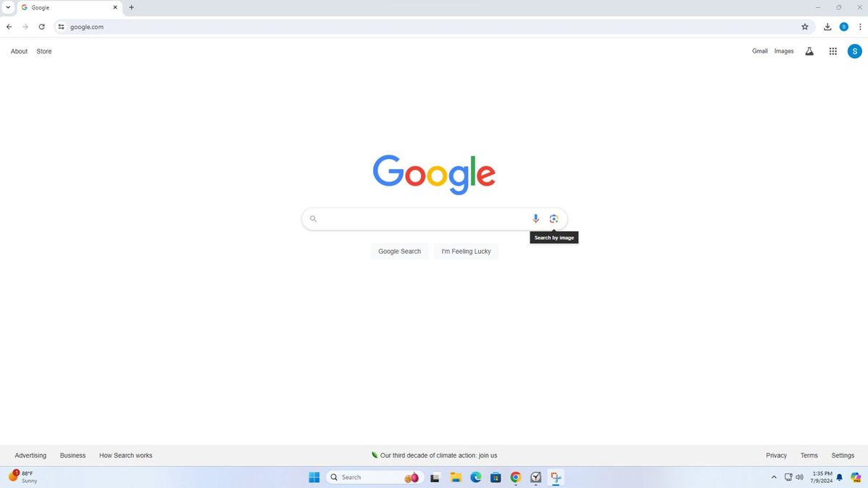Launch Microsoft Edge from the taskbar
This screenshot has height=488, width=868.
475,477
